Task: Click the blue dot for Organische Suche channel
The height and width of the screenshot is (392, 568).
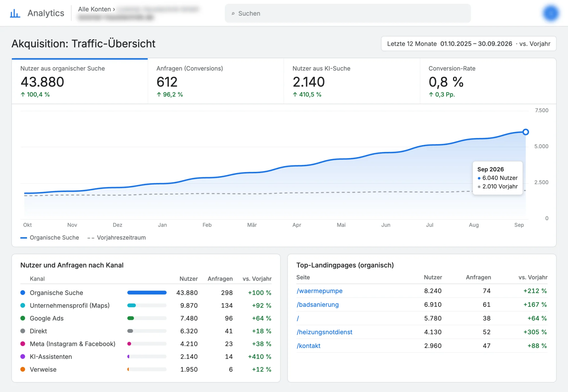Action: pos(23,293)
